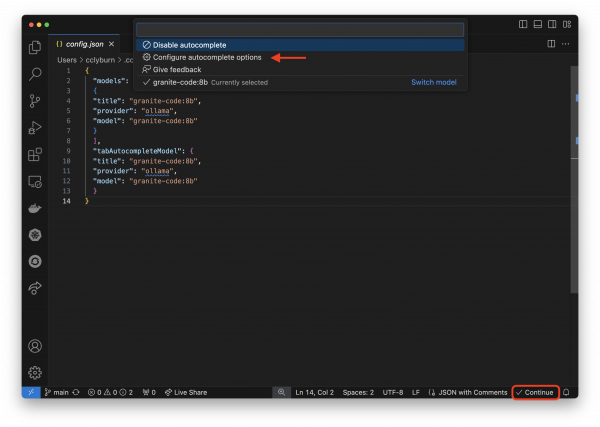
Task: Open the Remote Explorer view
Action: [x=35, y=182]
